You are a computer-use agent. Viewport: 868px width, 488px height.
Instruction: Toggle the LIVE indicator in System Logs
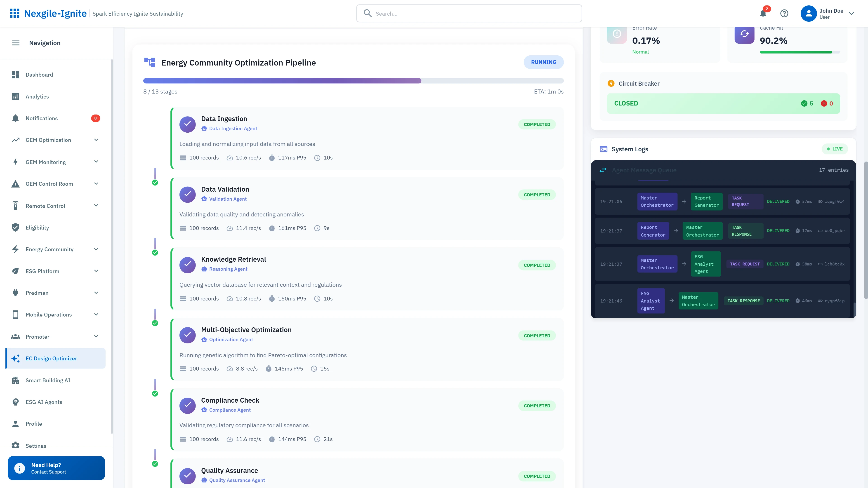(x=835, y=148)
